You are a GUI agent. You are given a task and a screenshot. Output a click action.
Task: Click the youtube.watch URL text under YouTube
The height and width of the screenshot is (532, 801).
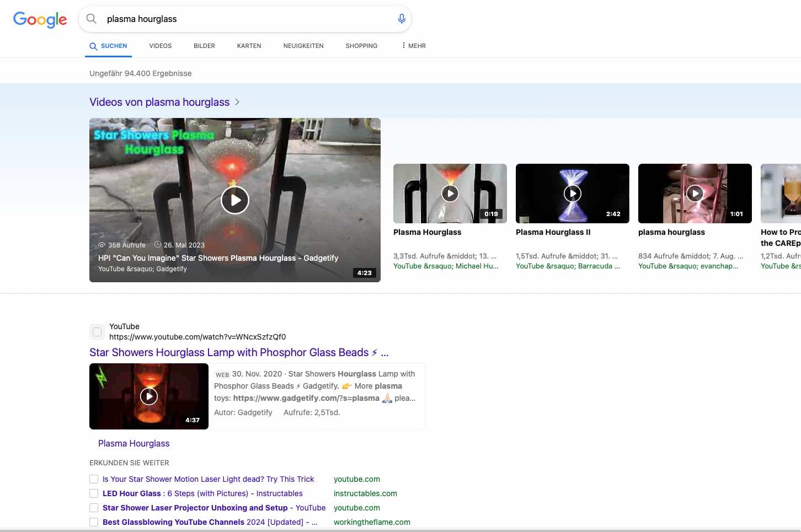[x=197, y=337]
